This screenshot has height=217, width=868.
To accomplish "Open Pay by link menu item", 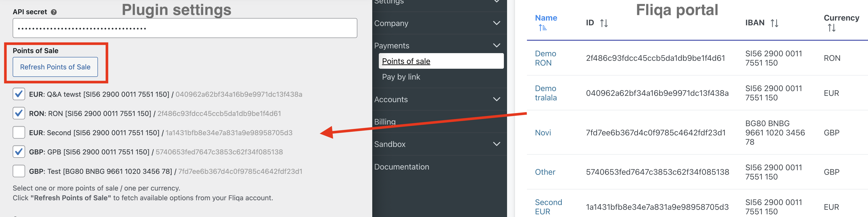I will pos(401,77).
